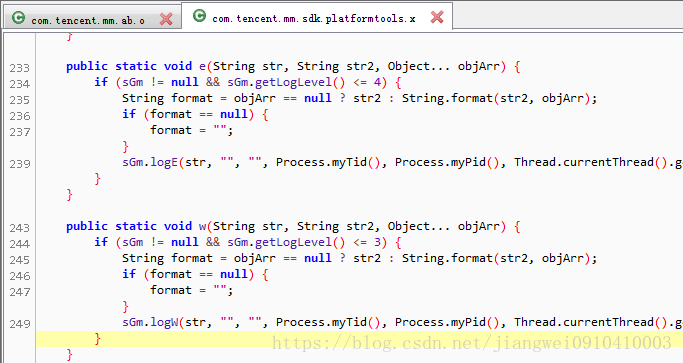Viewport: 683px width, 363px height.
Task: Click line number 234 in the gutter
Action: 20,84
